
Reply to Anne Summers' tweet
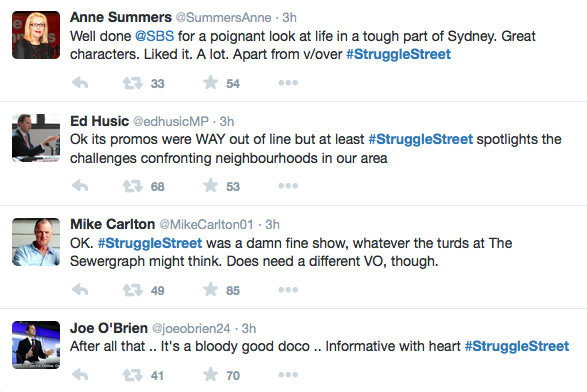[x=80, y=83]
